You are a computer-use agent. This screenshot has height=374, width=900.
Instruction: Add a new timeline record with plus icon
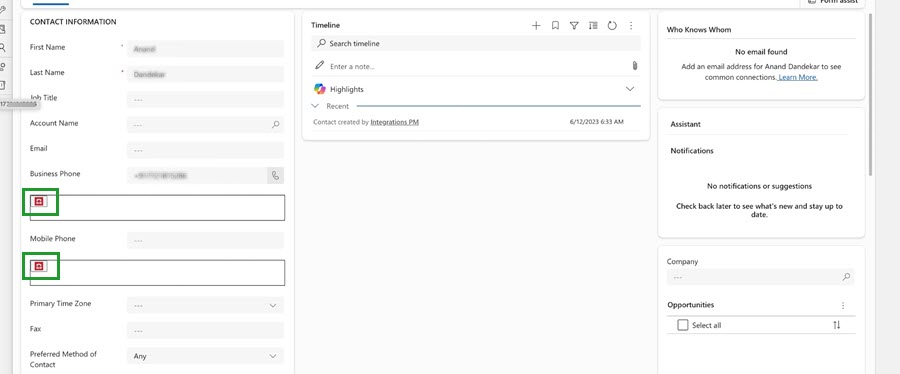536,25
